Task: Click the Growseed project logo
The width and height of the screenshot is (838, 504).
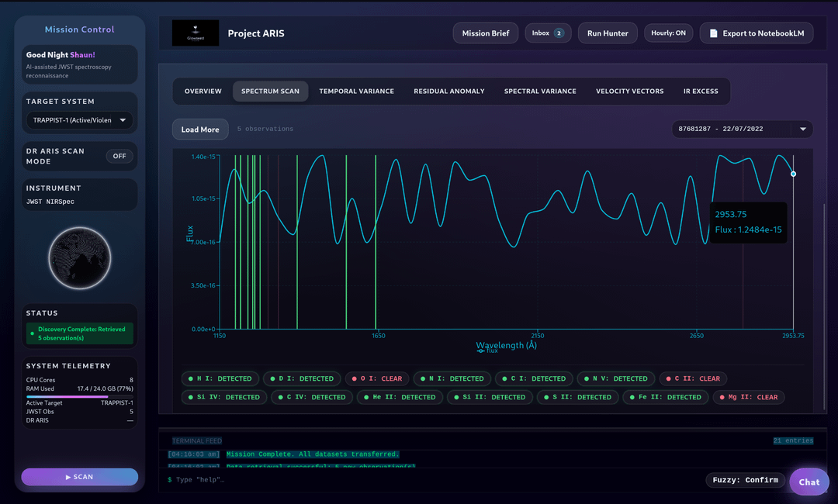Action: [195, 33]
